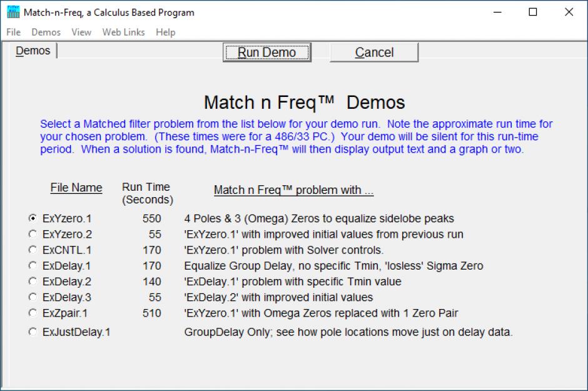Click the Match-n-Freq app icon in title bar
The height and width of the screenshot is (391, 588).
[13, 13]
